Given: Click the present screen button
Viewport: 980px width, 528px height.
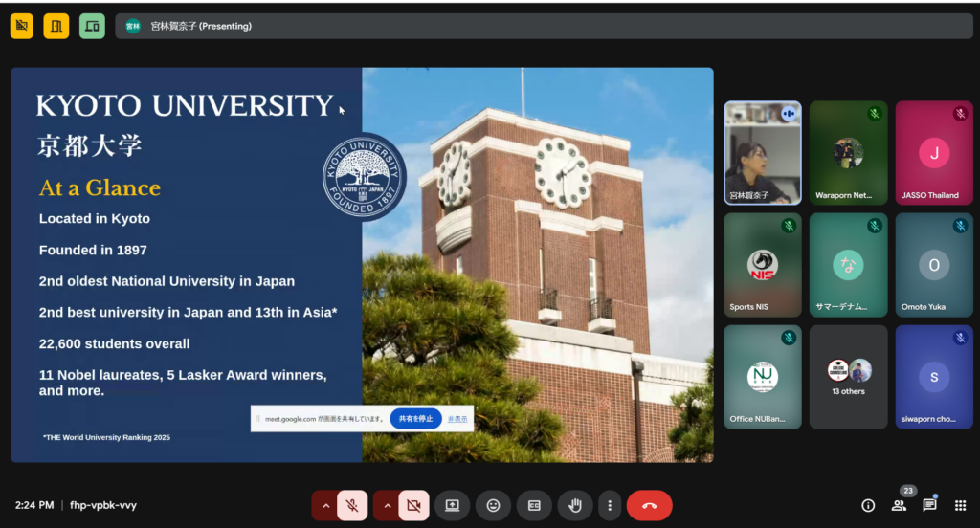Looking at the screenshot, I should pos(452,505).
